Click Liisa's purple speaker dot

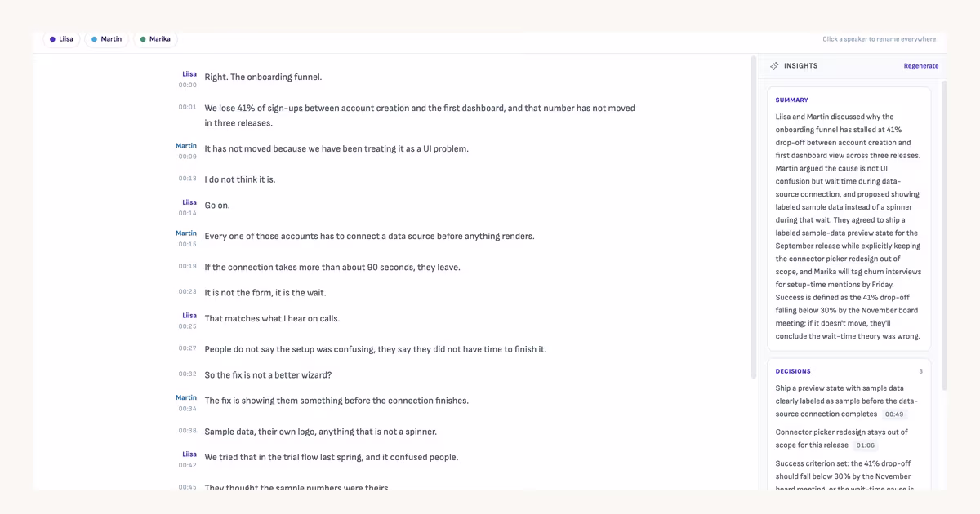tap(52, 39)
